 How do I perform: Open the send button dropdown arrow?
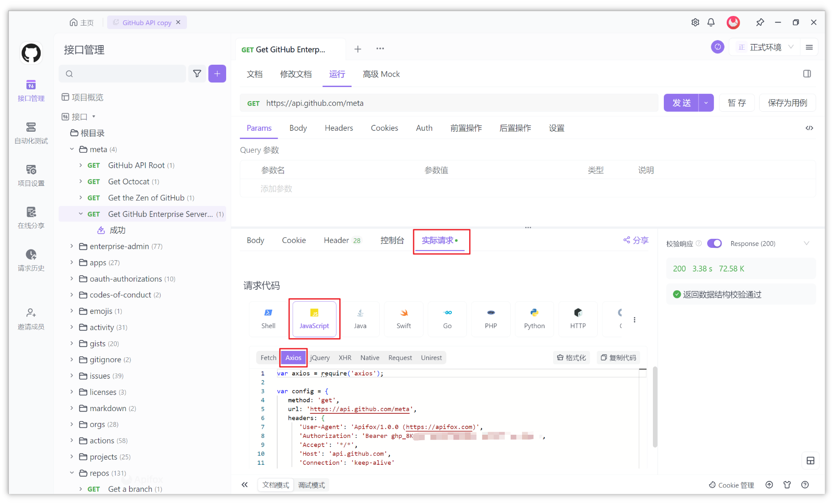pyautogui.click(x=706, y=103)
